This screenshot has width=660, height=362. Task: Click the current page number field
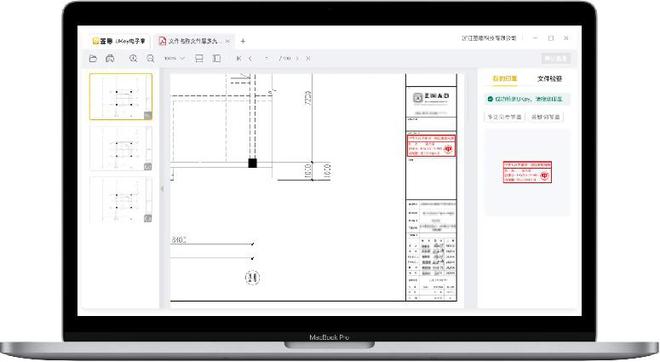tap(266, 59)
